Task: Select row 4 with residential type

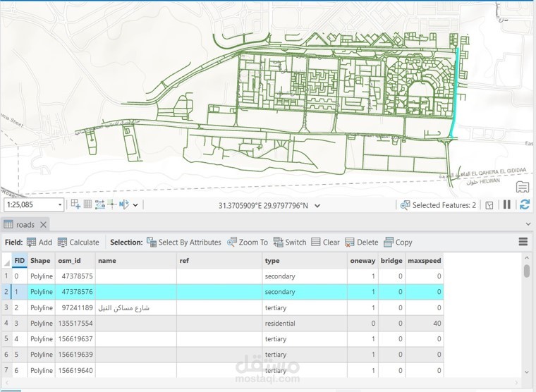Action: tap(7, 323)
